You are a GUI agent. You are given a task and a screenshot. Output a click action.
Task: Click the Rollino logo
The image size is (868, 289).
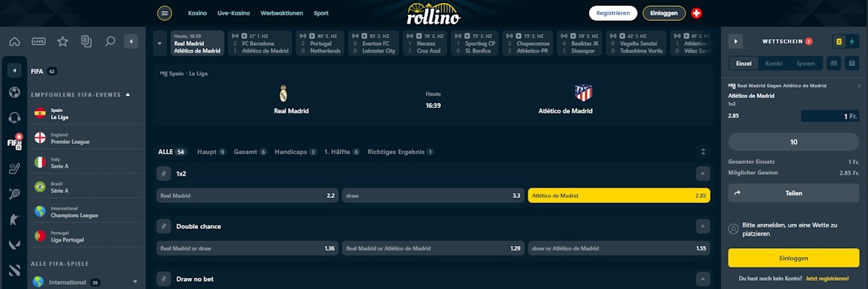(x=433, y=14)
